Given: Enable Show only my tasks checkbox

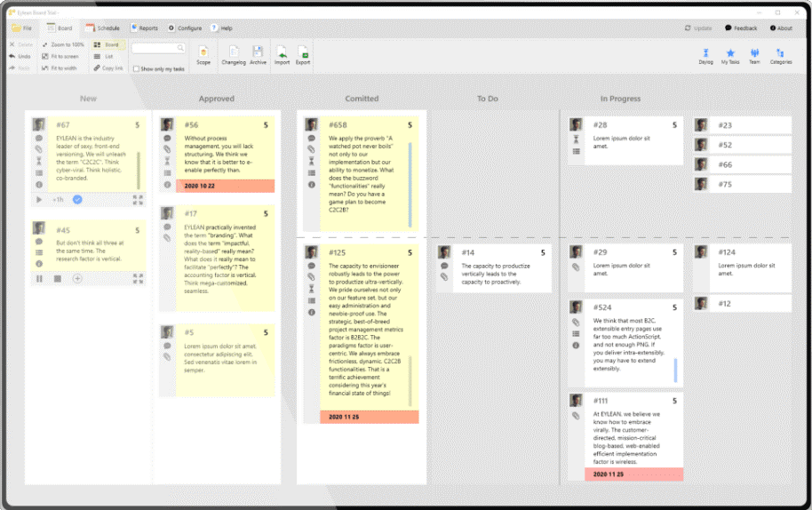Looking at the screenshot, I should [x=136, y=68].
